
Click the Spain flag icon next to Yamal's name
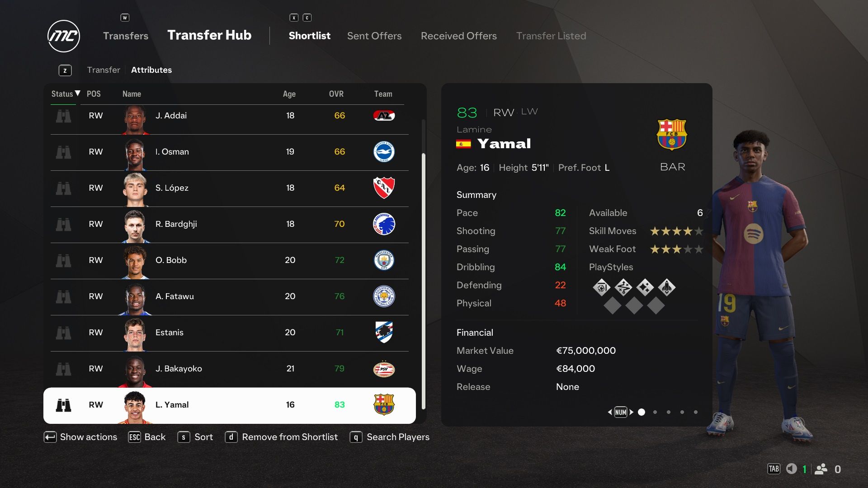[463, 144]
